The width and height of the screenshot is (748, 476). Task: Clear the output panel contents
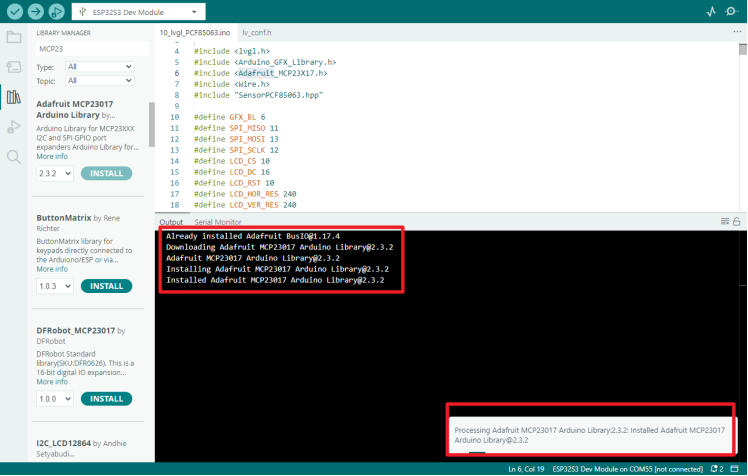725,221
